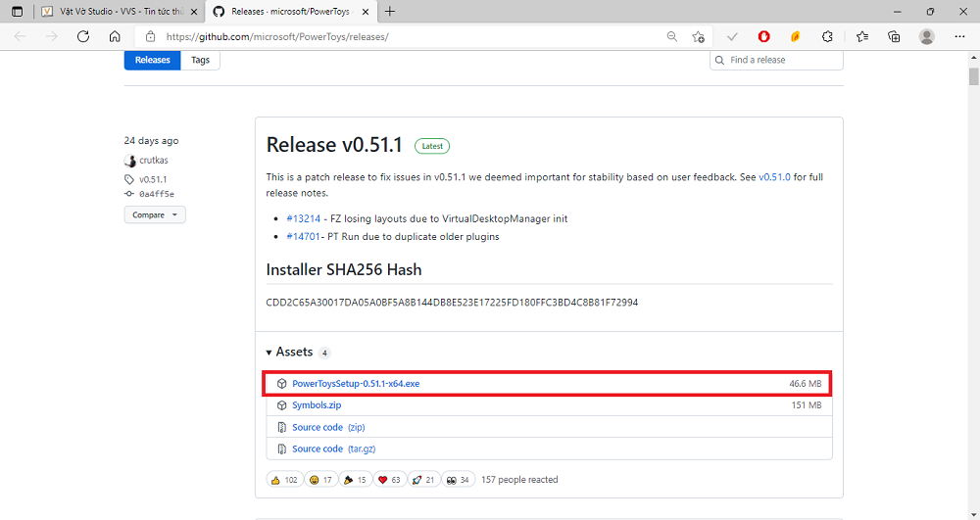This screenshot has height=520, width=980.
Task: Click the browser address bar URL
Action: click(x=277, y=37)
